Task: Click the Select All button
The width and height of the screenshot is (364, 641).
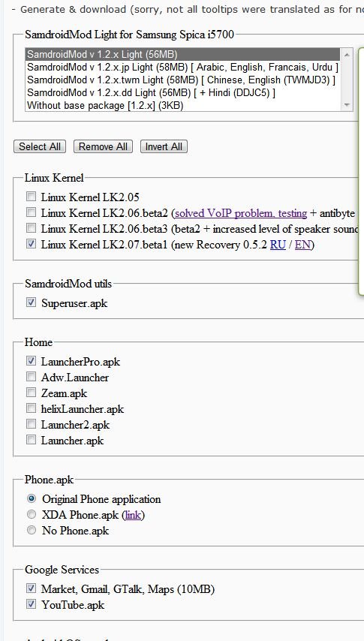Action: click(40, 147)
